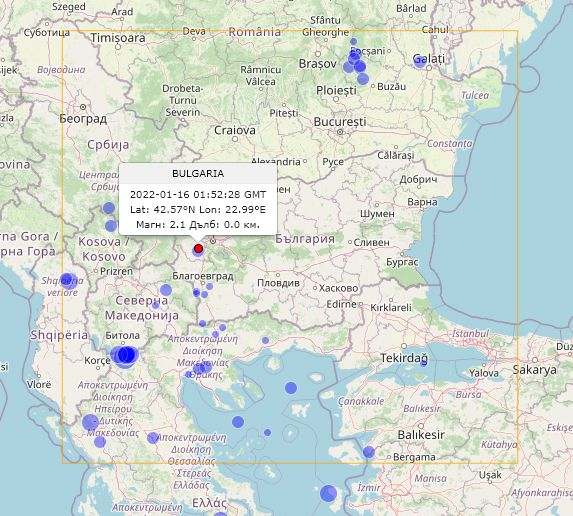
Task: Select the small marker northeast of Thessaloniki coast
Action: (x=265, y=340)
